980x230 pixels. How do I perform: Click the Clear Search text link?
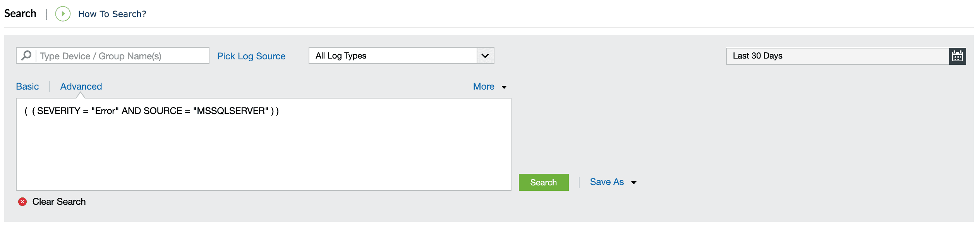point(59,201)
